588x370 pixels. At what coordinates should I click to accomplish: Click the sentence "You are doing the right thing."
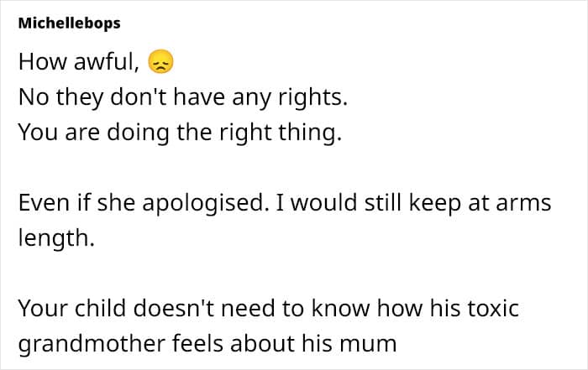(180, 133)
